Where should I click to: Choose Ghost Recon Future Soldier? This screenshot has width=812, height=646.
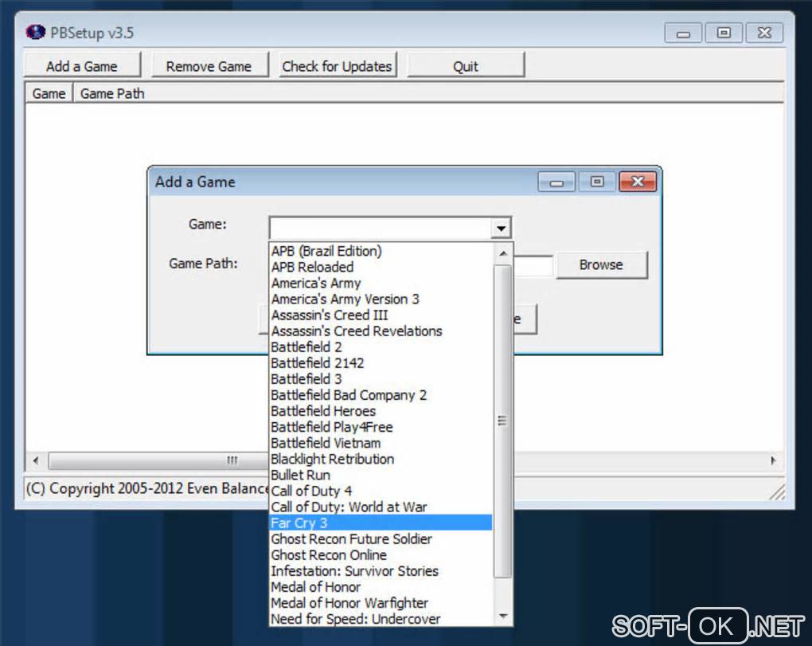click(x=381, y=539)
